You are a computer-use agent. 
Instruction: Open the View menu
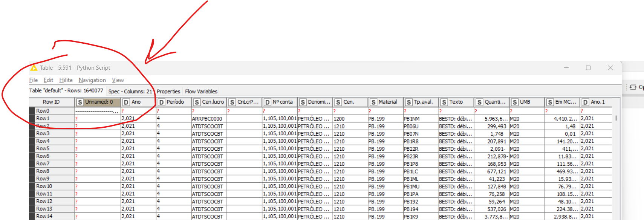(x=118, y=80)
